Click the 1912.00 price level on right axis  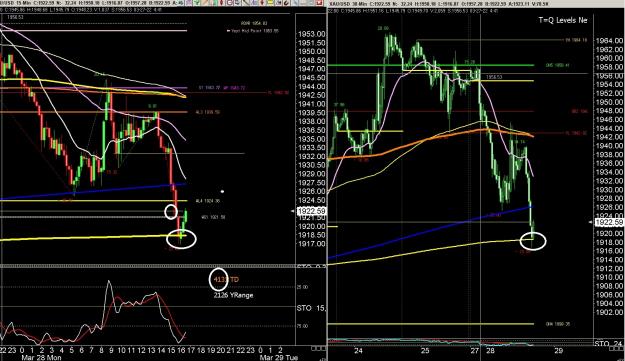[609, 269]
